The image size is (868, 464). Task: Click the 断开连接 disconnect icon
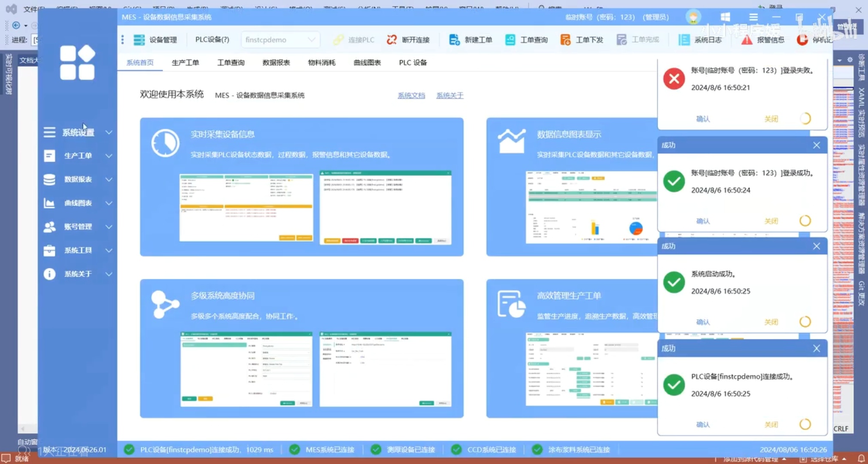pyautogui.click(x=392, y=40)
